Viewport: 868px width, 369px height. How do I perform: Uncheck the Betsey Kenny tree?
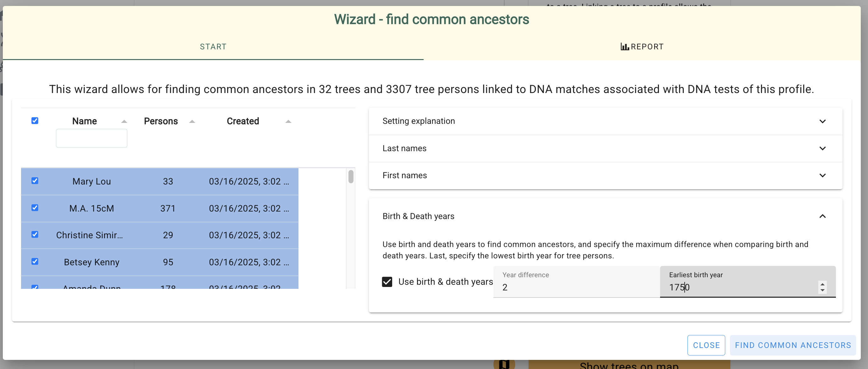pos(35,262)
